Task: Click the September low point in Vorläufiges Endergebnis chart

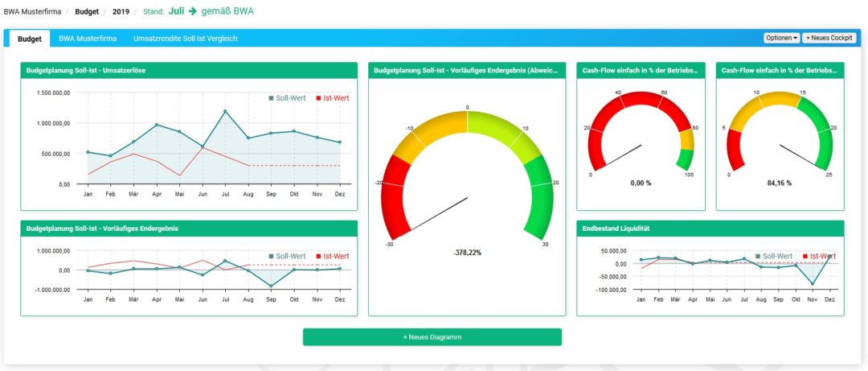Action: pos(271,286)
